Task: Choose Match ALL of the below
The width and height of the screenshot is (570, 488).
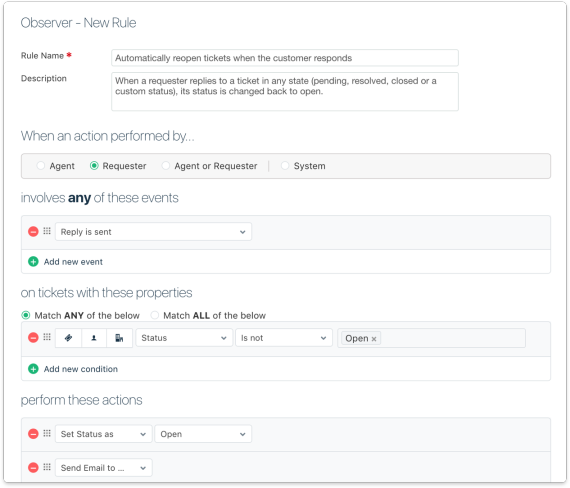Action: 155,315
